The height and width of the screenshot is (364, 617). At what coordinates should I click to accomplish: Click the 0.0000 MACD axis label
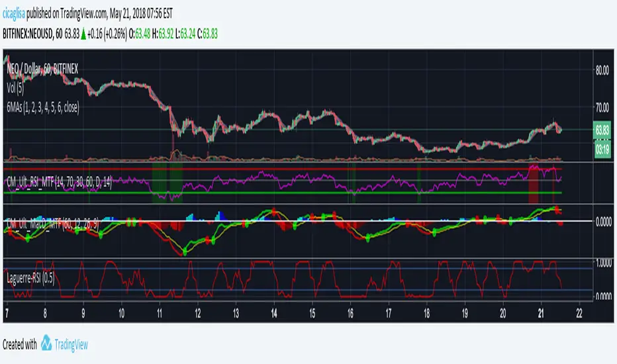(604, 222)
